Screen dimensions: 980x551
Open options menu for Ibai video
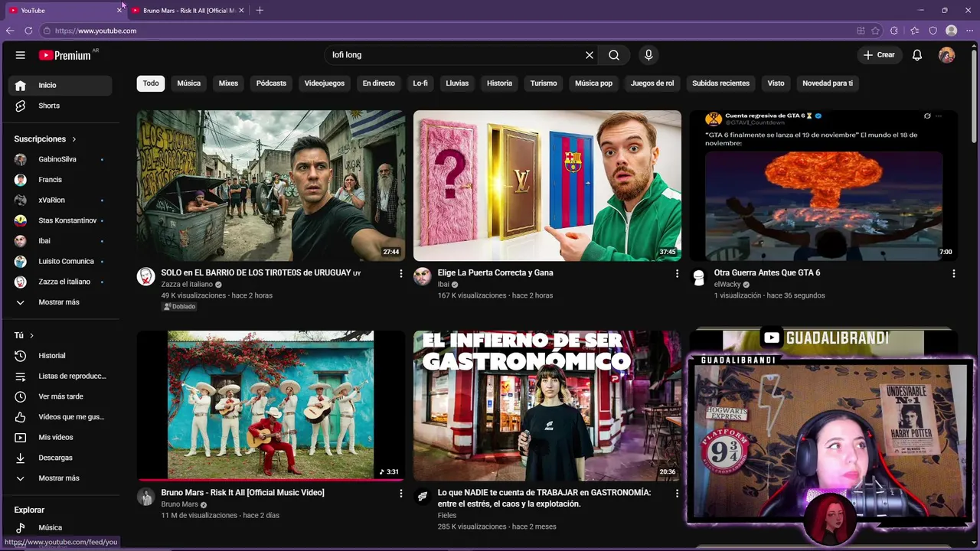tap(677, 273)
